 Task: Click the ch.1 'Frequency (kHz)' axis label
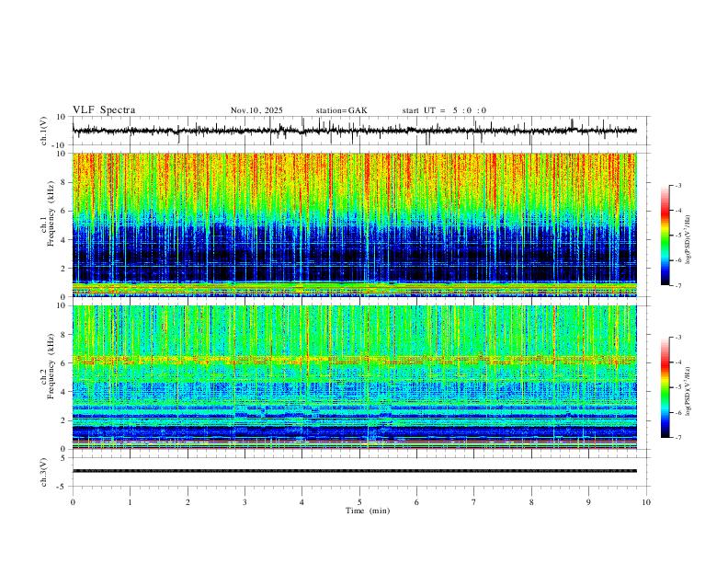pyautogui.click(x=51, y=214)
